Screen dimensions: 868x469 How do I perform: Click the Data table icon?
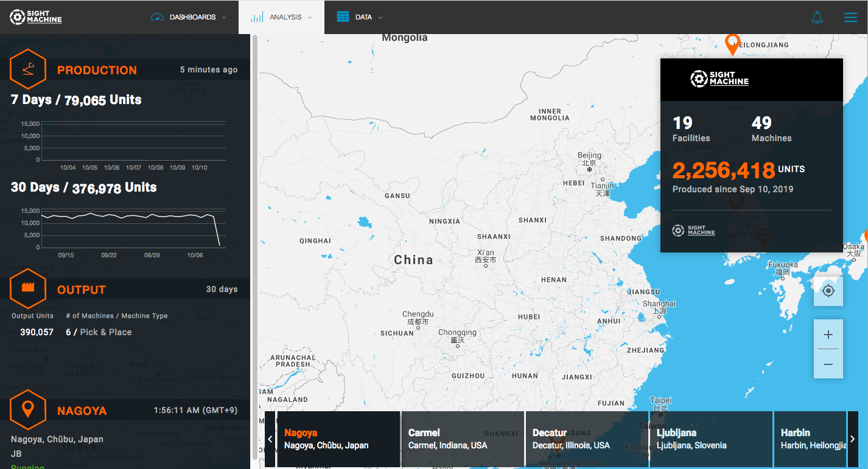(343, 17)
